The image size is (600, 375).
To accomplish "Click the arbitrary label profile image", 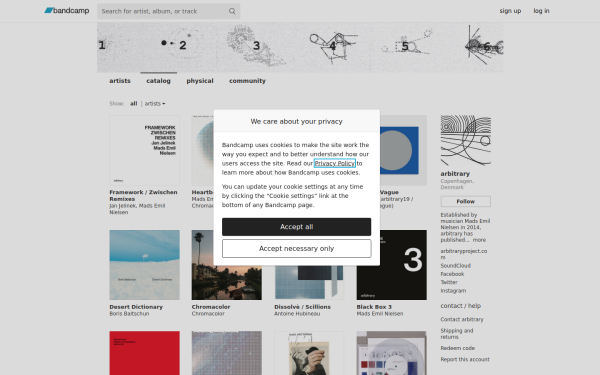I will click(465, 140).
